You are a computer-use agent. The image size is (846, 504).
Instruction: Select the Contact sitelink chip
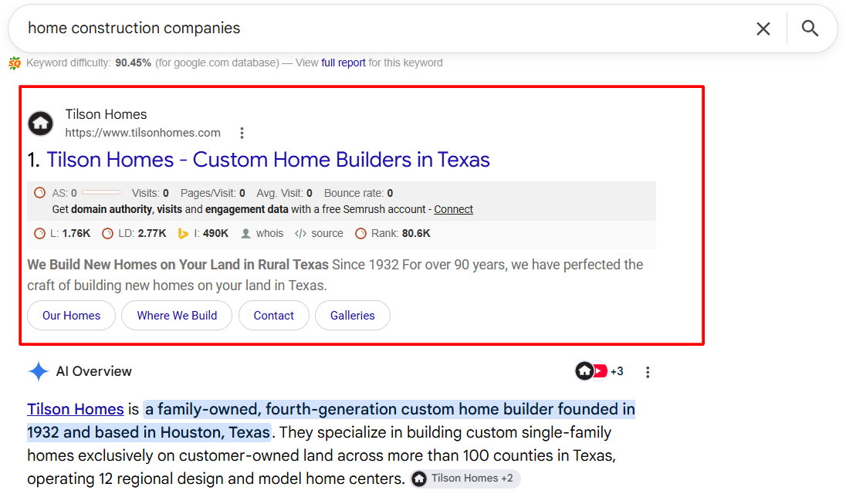(273, 316)
